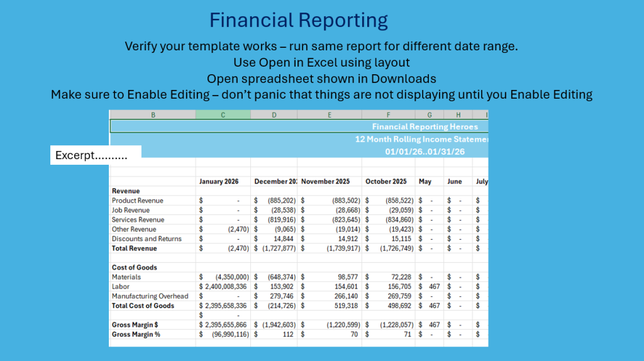
Task: Select column B header in spreadsheet
Action: pos(152,114)
